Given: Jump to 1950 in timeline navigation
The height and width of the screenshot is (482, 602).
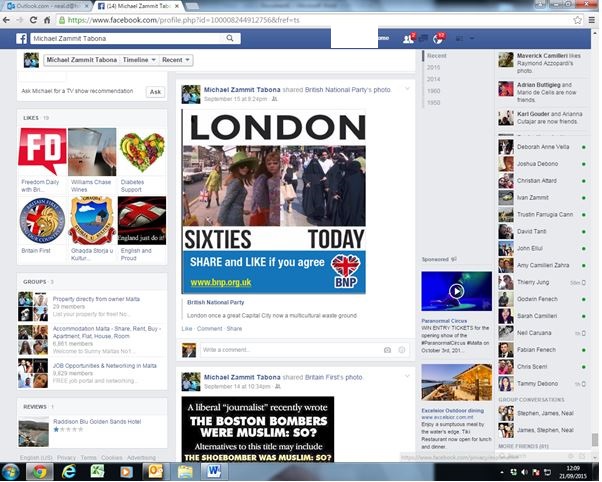Looking at the screenshot, I should tap(433, 103).
